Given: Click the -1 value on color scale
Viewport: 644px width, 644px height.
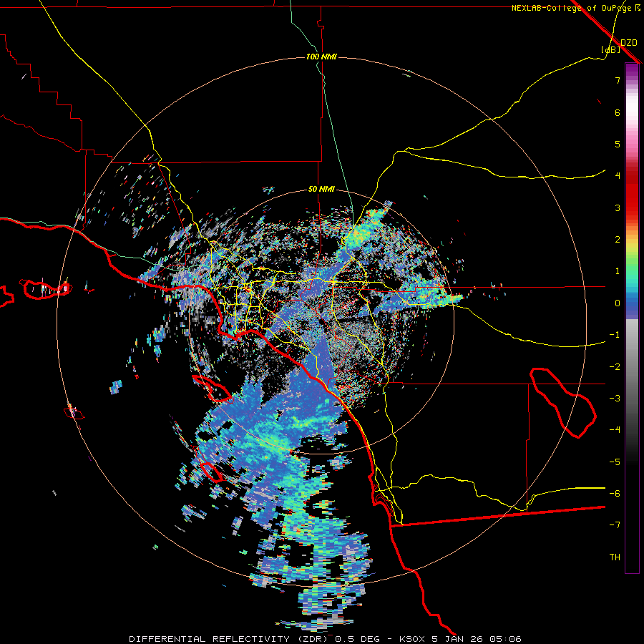Looking at the screenshot, I should (615, 335).
